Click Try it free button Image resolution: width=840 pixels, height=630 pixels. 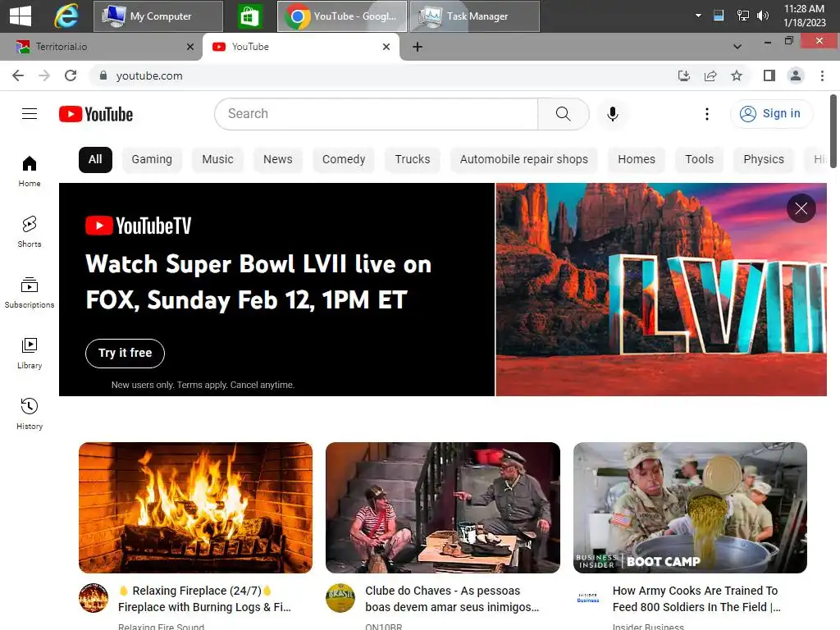pos(125,353)
